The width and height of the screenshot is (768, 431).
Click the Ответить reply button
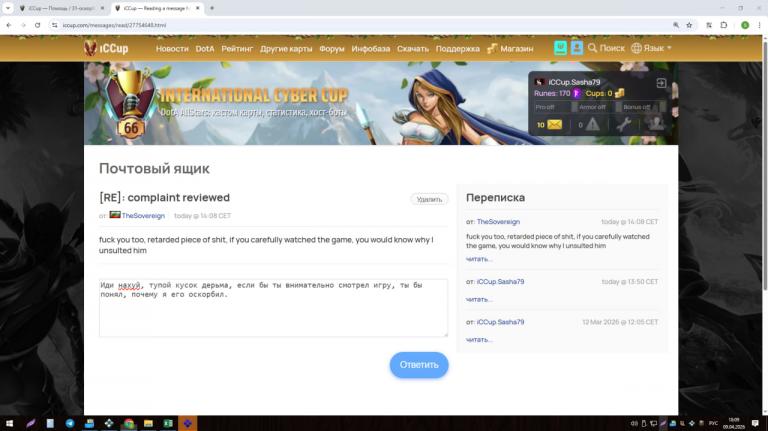click(x=419, y=365)
